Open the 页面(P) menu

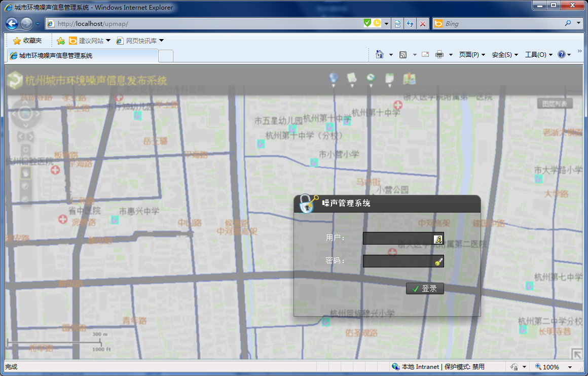(471, 55)
